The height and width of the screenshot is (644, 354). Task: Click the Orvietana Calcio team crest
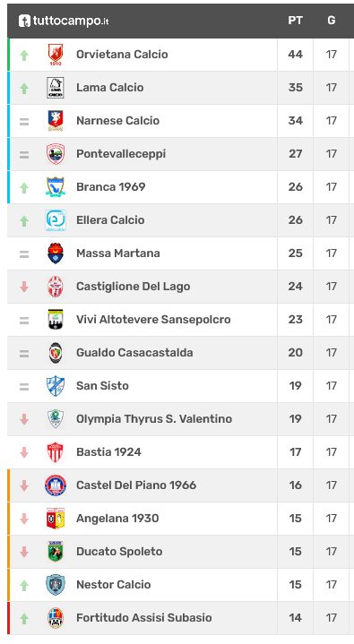pos(55,55)
